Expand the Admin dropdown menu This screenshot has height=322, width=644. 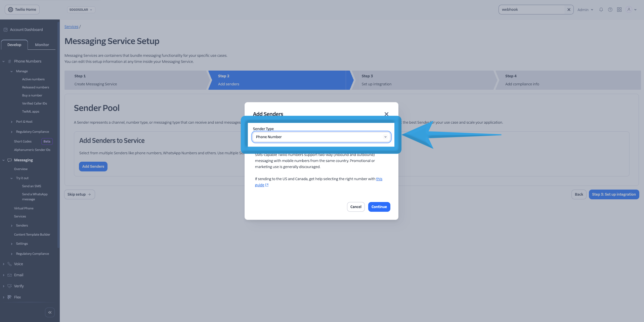[585, 10]
